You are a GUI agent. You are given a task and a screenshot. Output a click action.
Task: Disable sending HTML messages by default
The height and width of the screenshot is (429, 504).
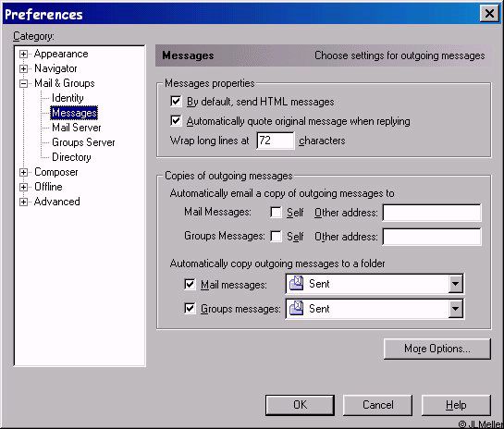click(x=176, y=102)
